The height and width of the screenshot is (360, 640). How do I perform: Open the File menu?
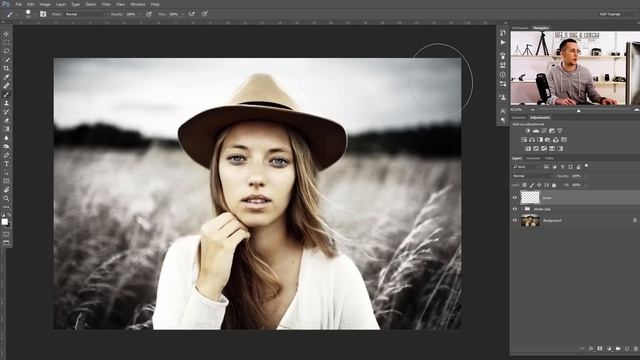(x=18, y=4)
